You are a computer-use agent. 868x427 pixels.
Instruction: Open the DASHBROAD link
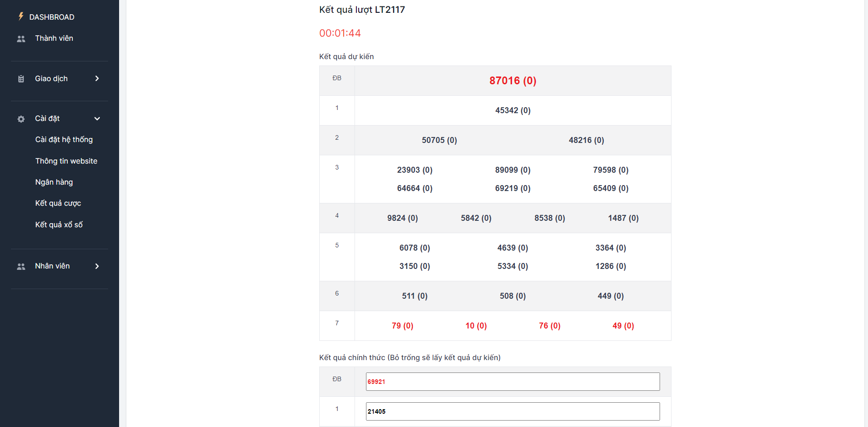[52, 17]
